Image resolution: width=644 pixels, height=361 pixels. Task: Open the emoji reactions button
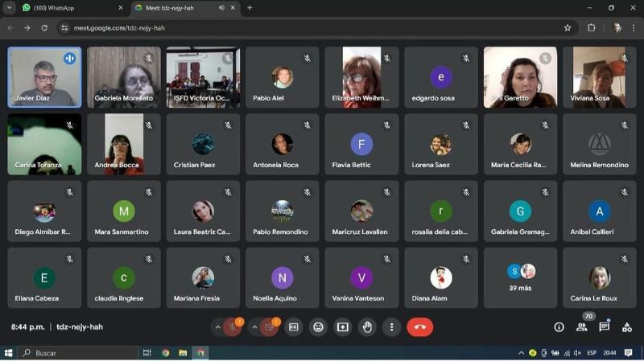tap(319, 327)
